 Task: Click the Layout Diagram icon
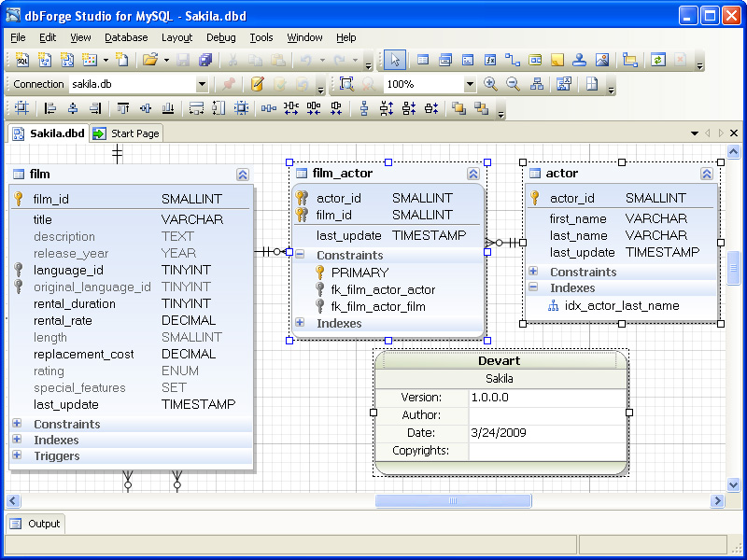[537, 84]
